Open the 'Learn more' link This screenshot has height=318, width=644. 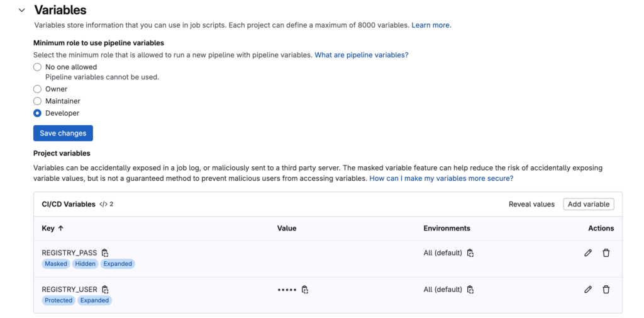[x=431, y=25]
